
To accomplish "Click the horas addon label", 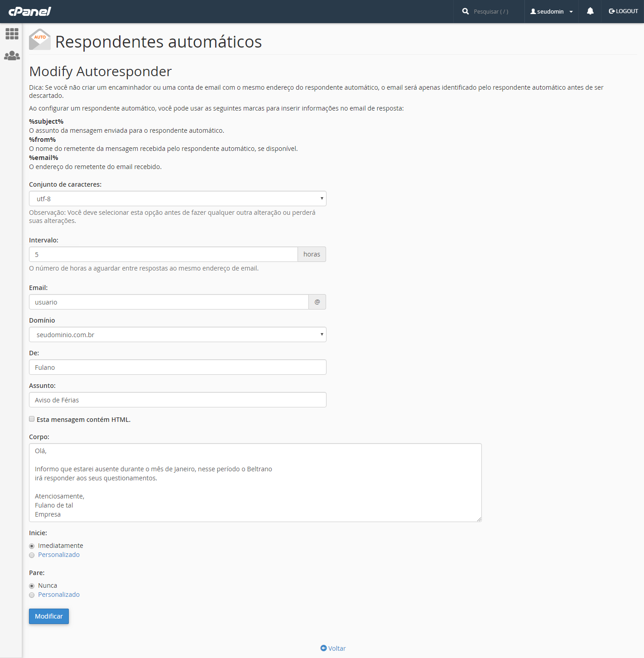I will (x=312, y=254).
